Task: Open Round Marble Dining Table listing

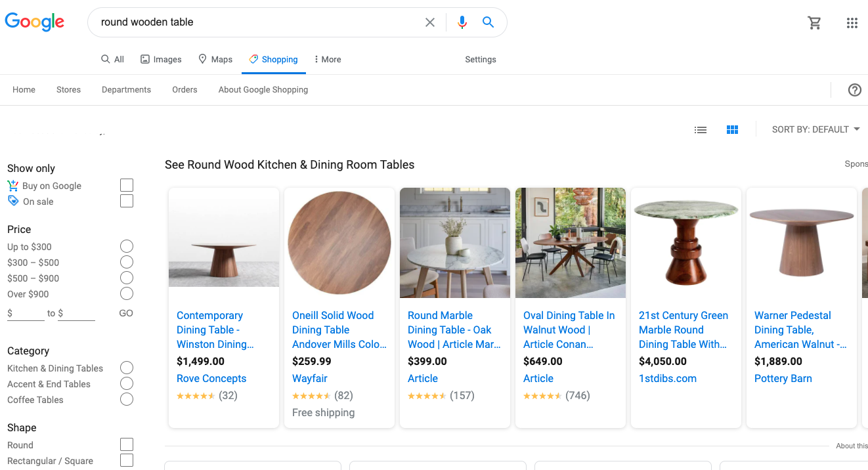Action: (454, 330)
